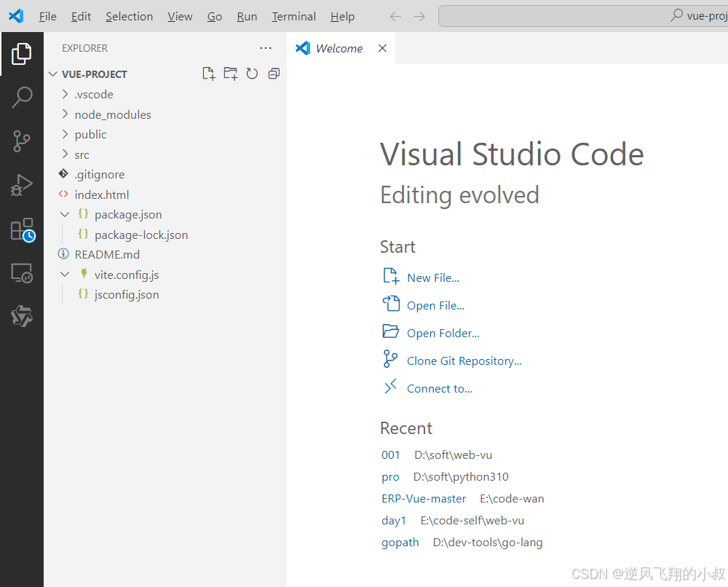The image size is (728, 587).
Task: Open the Explorer view in activity bar
Action: pos(21,54)
